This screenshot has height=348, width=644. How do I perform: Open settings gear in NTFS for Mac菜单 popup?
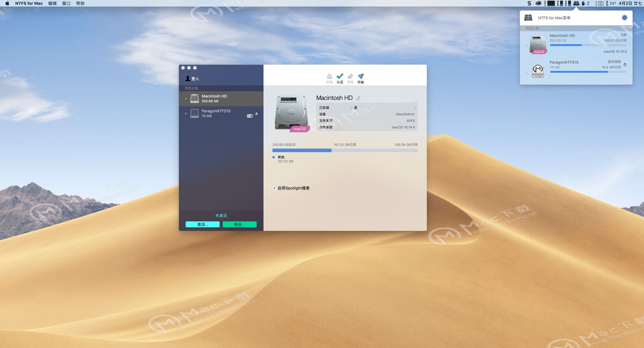pos(624,18)
